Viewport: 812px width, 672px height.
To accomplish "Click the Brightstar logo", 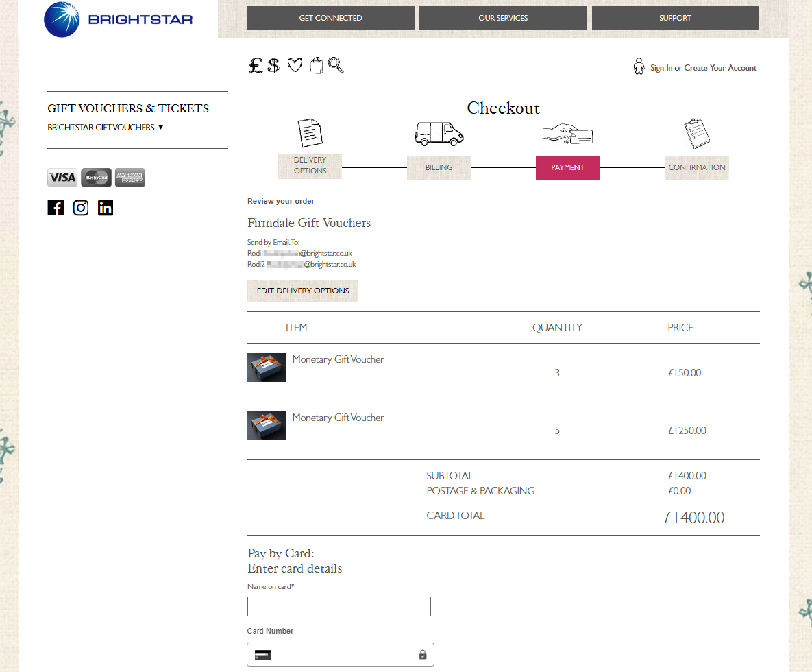I will click(117, 19).
